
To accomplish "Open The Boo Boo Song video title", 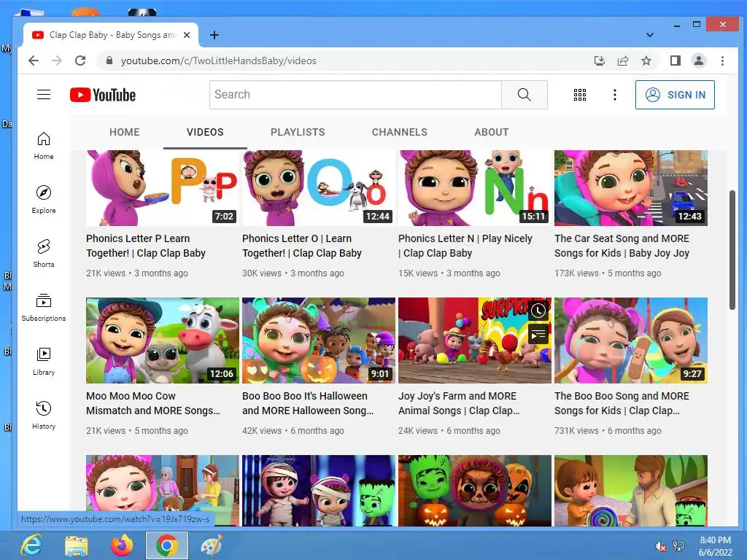I will coord(622,402).
